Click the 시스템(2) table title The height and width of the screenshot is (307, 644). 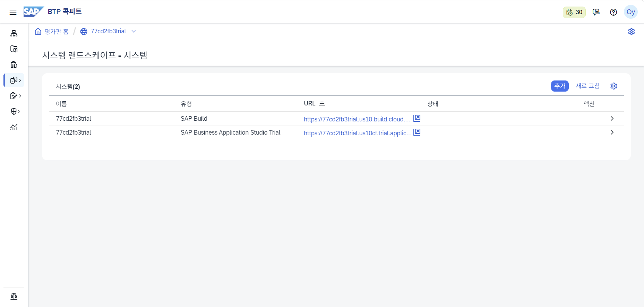pos(68,87)
